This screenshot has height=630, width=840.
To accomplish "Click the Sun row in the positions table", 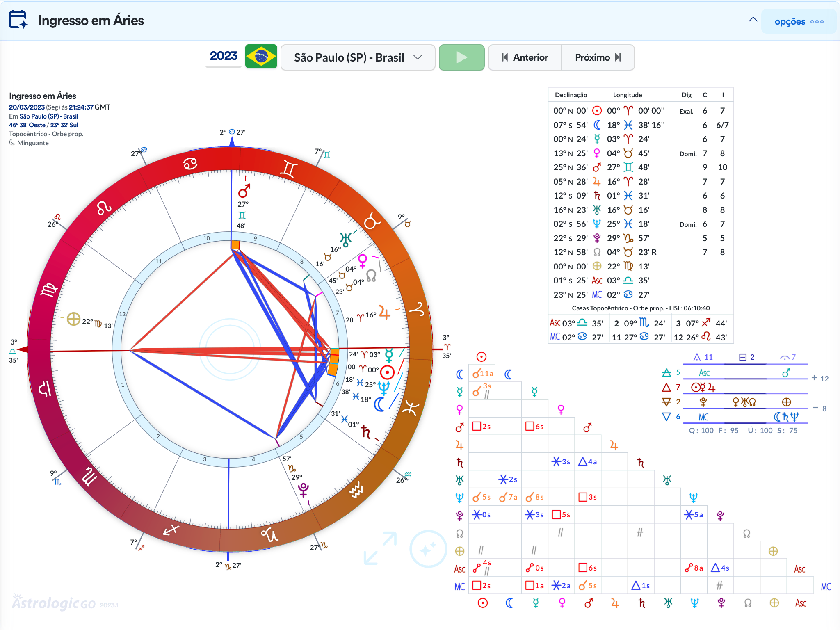I will pos(640,111).
